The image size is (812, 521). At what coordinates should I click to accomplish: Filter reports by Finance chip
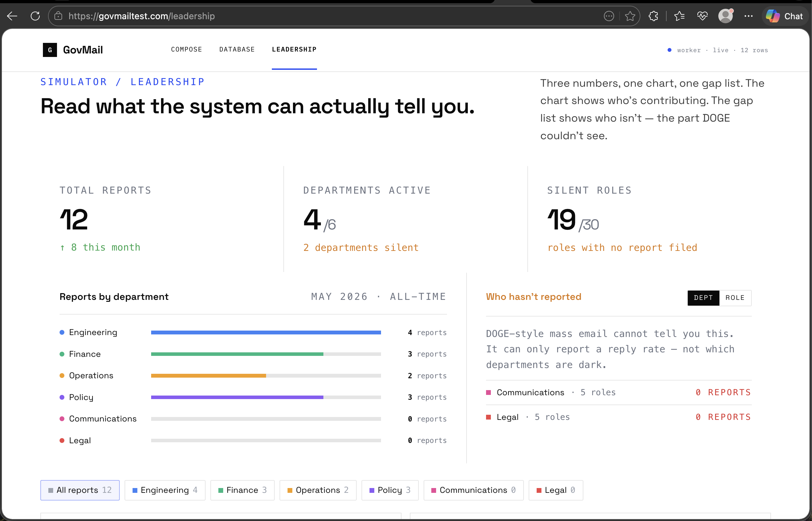pyautogui.click(x=242, y=490)
